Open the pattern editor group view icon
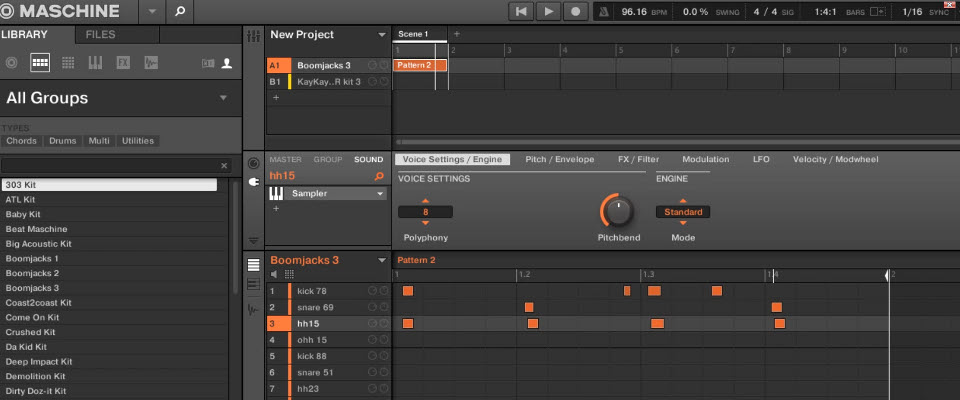The height and width of the screenshot is (400, 960). point(253,265)
